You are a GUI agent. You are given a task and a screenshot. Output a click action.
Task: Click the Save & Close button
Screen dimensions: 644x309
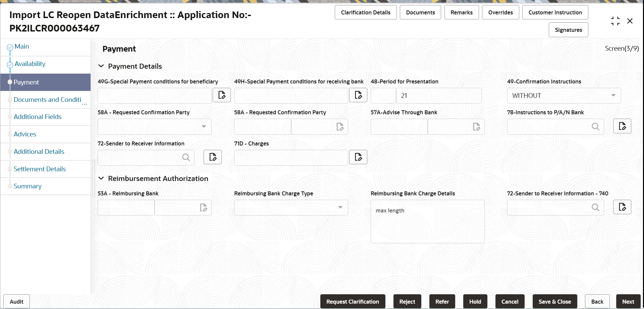(x=554, y=301)
